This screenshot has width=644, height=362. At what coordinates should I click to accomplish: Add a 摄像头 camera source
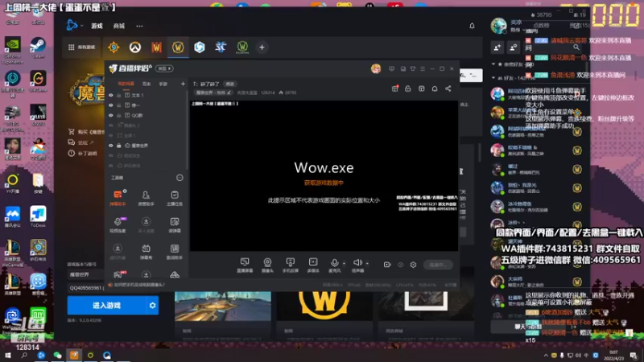click(267, 265)
